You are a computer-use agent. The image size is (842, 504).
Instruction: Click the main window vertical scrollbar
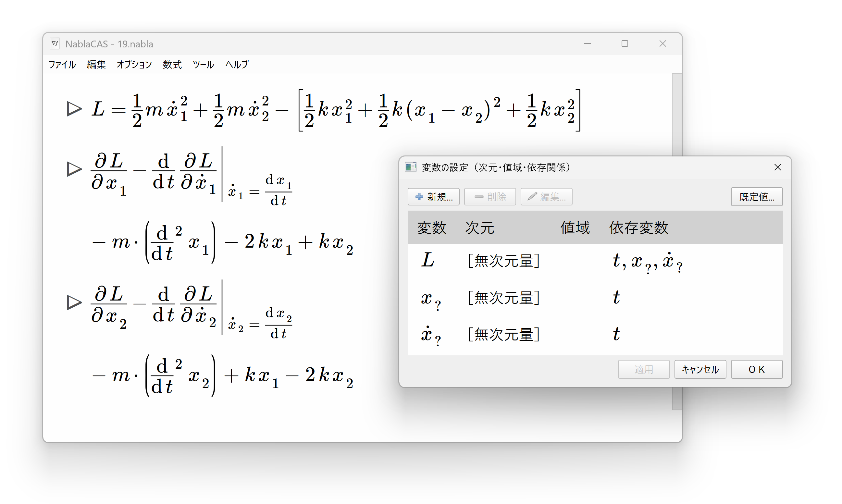pyautogui.click(x=676, y=116)
